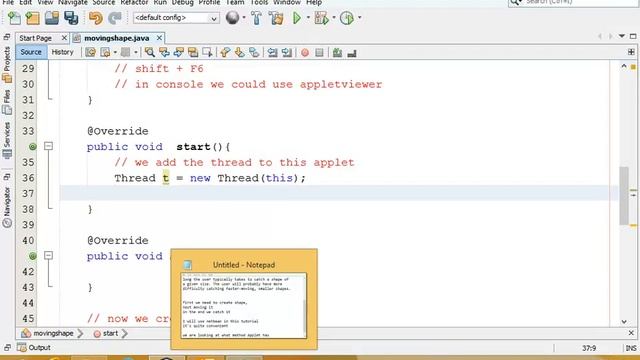This screenshot has height=360, width=640.
Task: Toggle Highlight Search in editor toolbar
Action: (193, 52)
